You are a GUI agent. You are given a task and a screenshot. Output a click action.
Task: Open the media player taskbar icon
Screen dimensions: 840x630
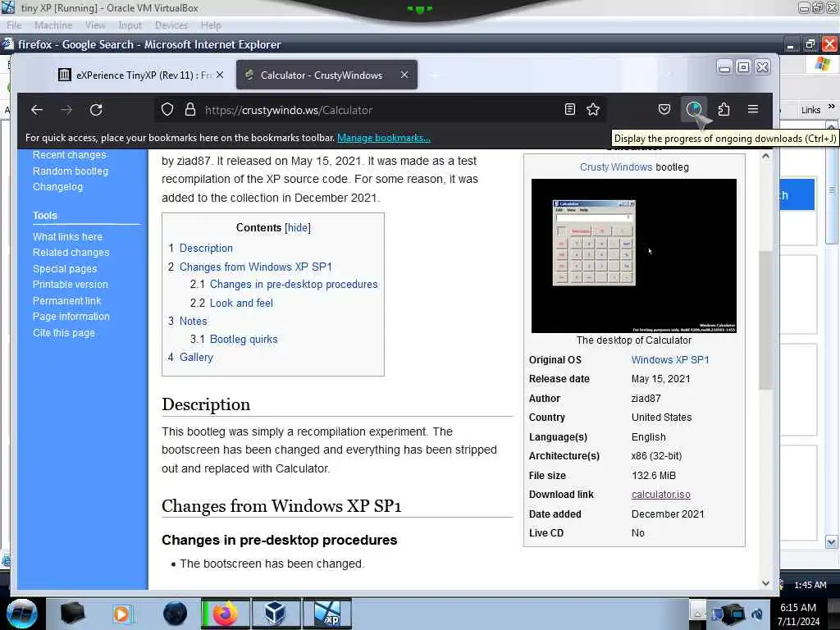pos(121,614)
